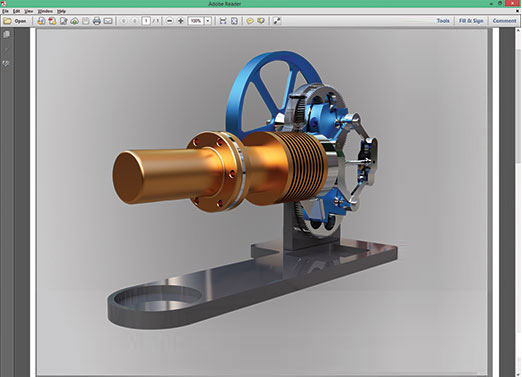This screenshot has height=377, width=522.
Task: Click the edit/sign document toolbar icon
Action: 63,21
